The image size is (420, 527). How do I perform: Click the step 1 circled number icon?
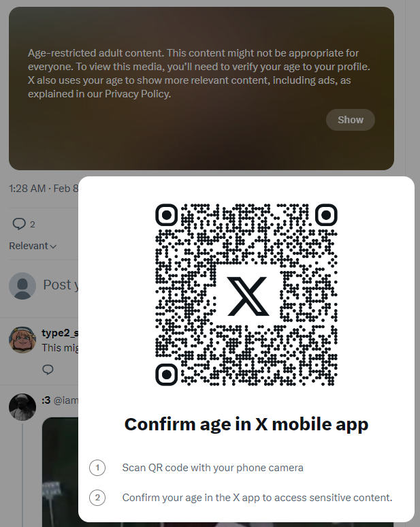coord(97,468)
